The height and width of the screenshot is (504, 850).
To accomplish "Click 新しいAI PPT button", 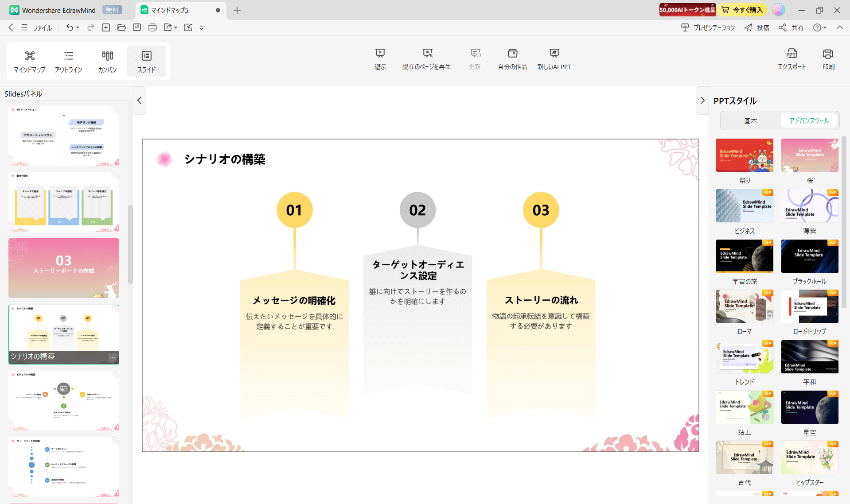I will 554,59.
